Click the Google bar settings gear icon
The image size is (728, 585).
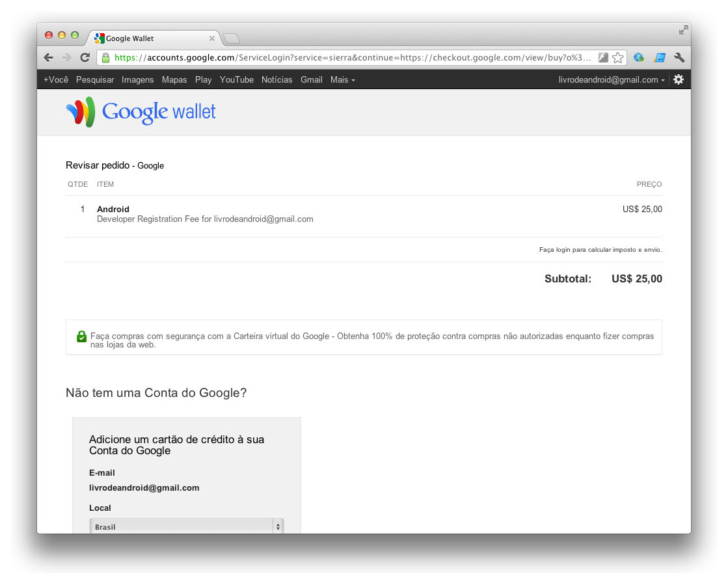click(x=679, y=79)
